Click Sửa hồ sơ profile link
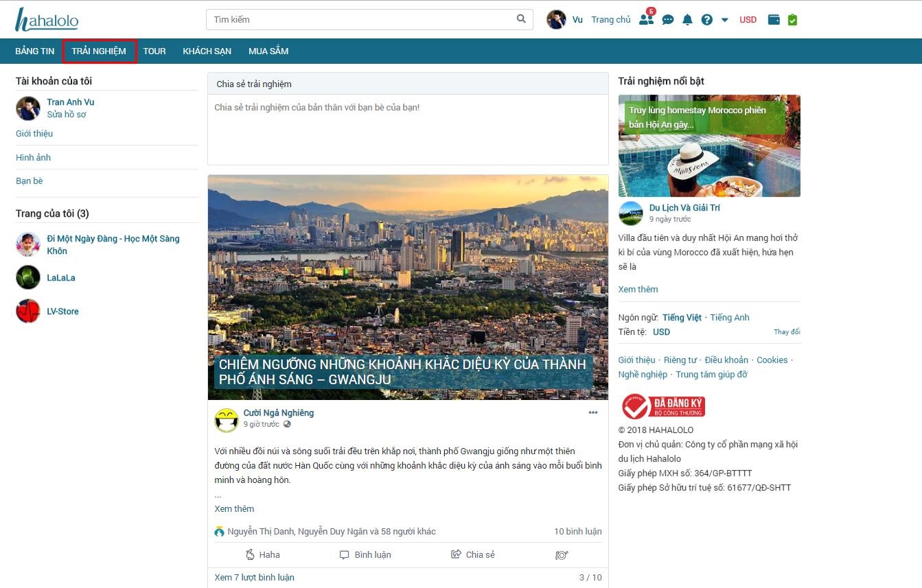Viewport: 922px width, 588px height. pos(67,115)
